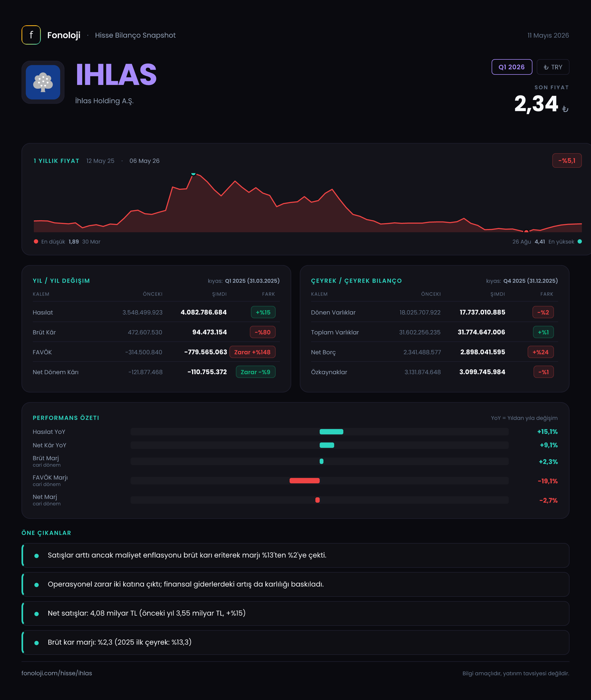
Task: Click the last price 2,34 value
Action: click(536, 103)
